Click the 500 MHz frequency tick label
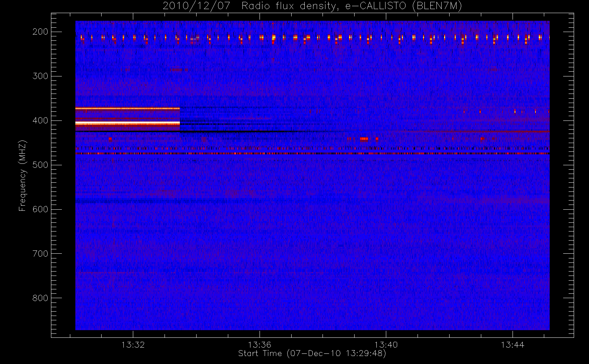 click(40, 165)
